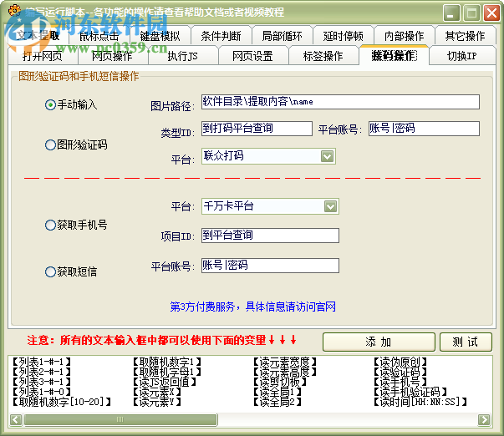Image resolution: width=504 pixels, height=436 pixels.
Task: Switch to the 鼠标点击 tab
Action: 99,36
